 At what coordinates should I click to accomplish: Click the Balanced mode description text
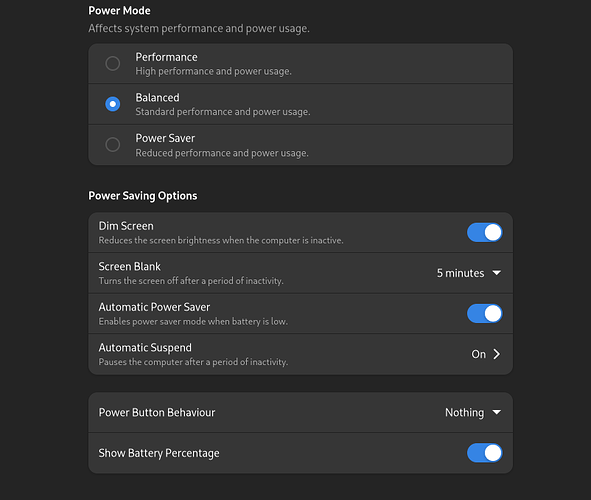click(223, 112)
